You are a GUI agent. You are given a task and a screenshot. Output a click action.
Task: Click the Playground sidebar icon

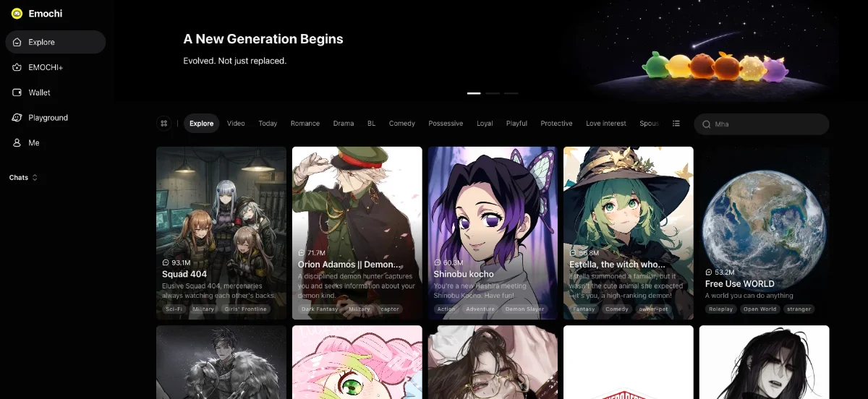(17, 118)
